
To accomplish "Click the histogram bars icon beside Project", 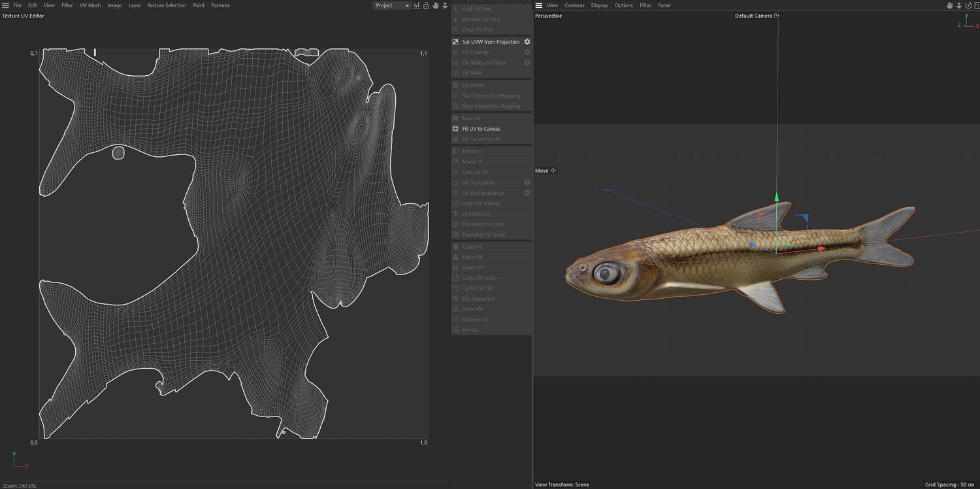I will (417, 5).
